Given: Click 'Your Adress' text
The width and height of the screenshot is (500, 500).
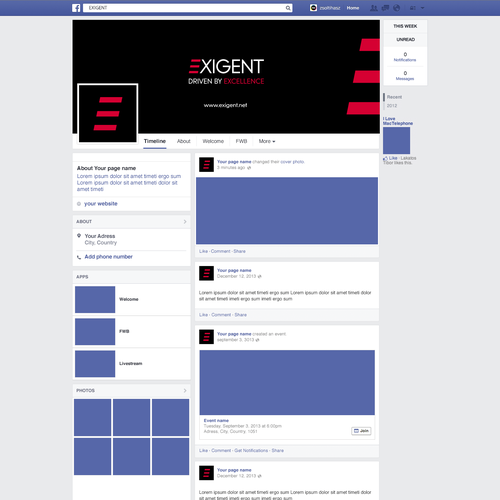Looking at the screenshot, I should click(100, 236).
